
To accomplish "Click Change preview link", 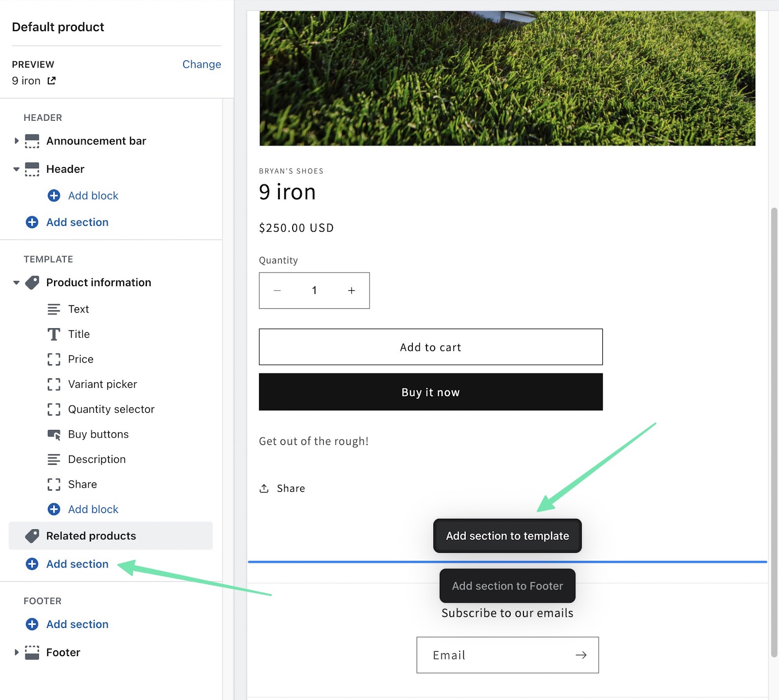I will pos(202,64).
